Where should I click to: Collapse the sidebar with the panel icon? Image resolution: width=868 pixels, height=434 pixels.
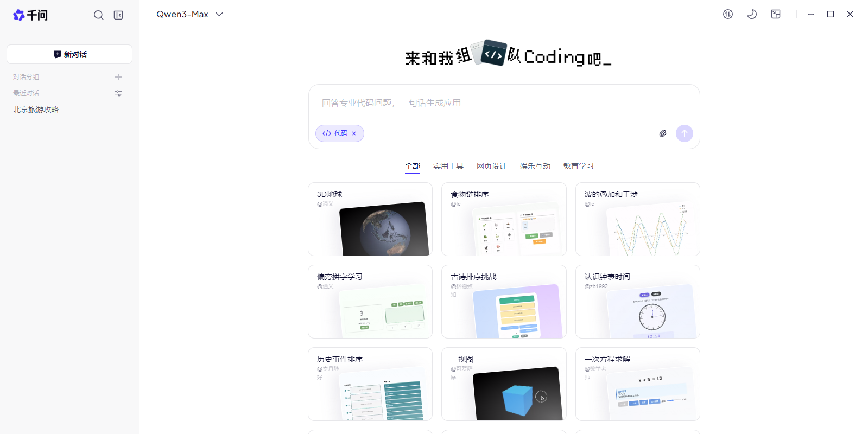coord(118,15)
